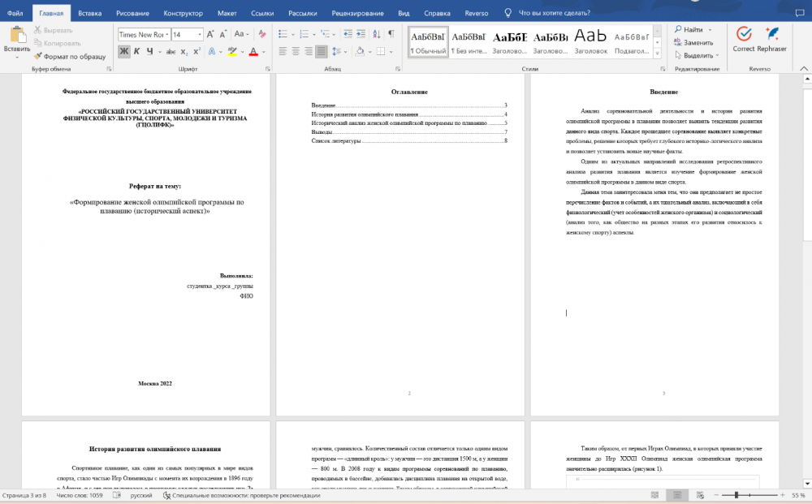Open the Font (Шрифт) dialog launcher
This screenshot has width=812, height=504.
[268, 69]
